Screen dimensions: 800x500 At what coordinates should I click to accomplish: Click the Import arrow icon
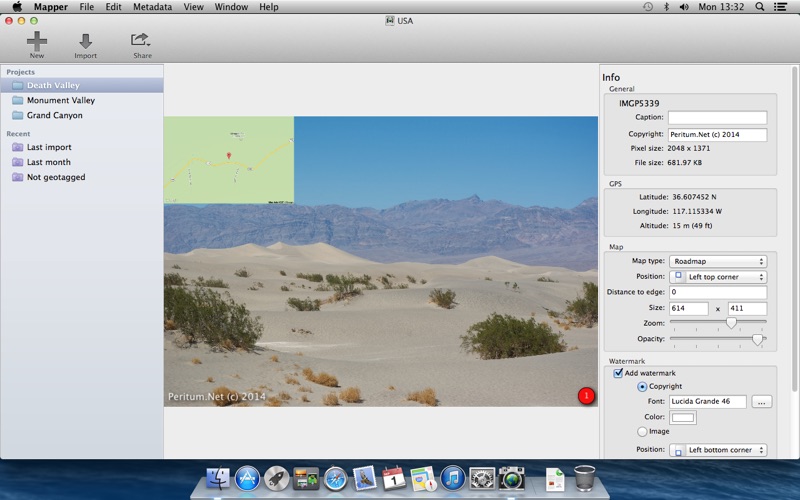(x=85, y=42)
